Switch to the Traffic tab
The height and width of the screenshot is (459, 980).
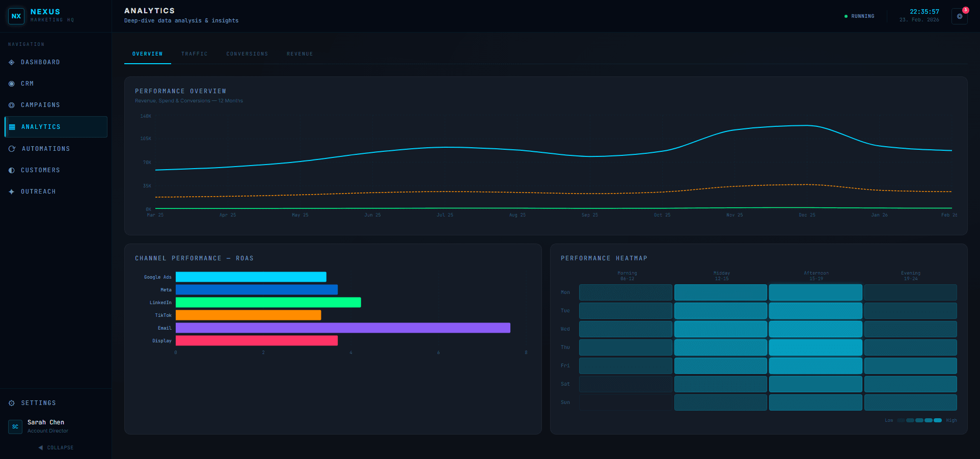pyautogui.click(x=195, y=53)
